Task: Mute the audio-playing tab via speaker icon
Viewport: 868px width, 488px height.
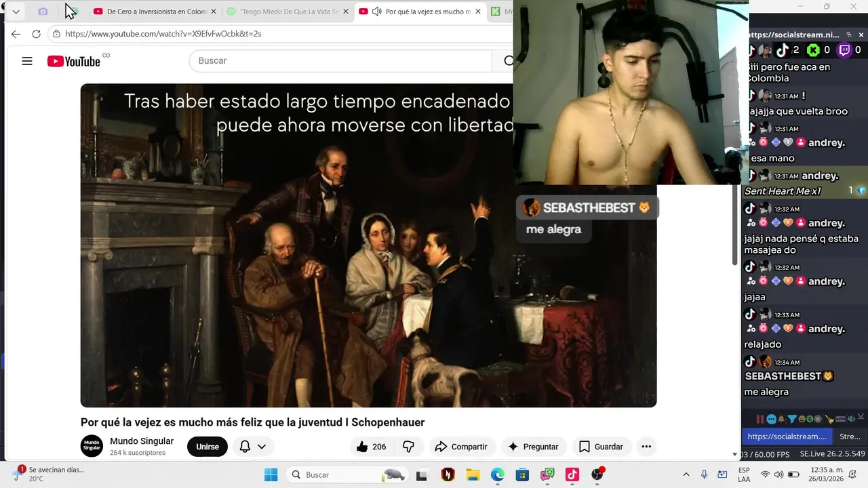Action: (376, 12)
